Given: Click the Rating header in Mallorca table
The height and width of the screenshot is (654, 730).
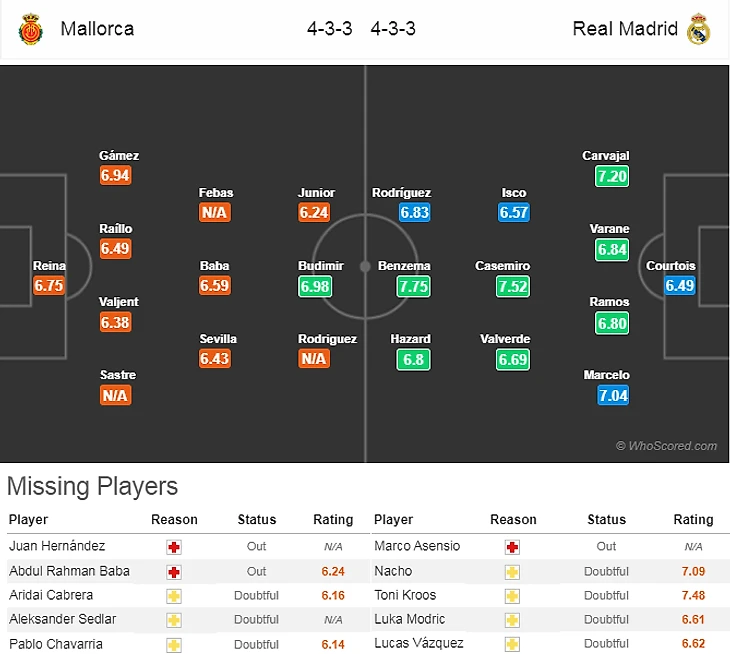Looking at the screenshot, I should click(x=333, y=519).
